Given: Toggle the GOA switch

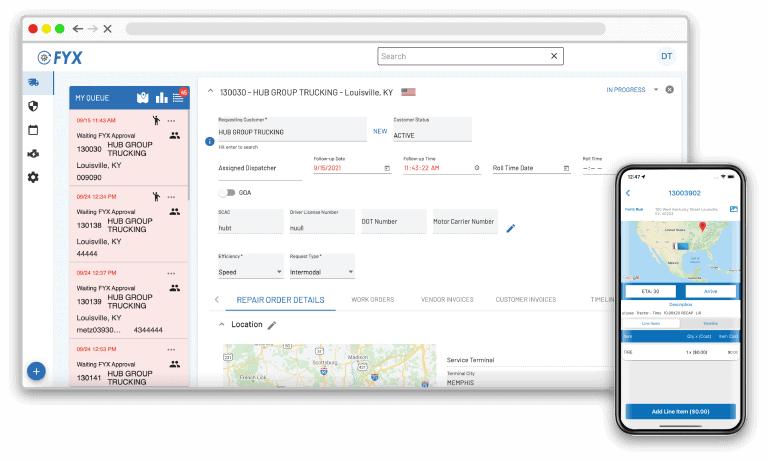Looking at the screenshot, I should point(227,193).
